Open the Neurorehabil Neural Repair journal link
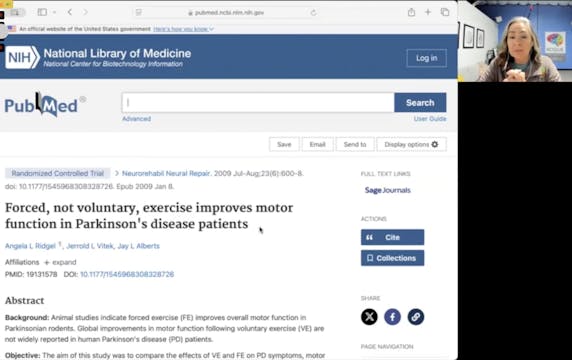 166,173
